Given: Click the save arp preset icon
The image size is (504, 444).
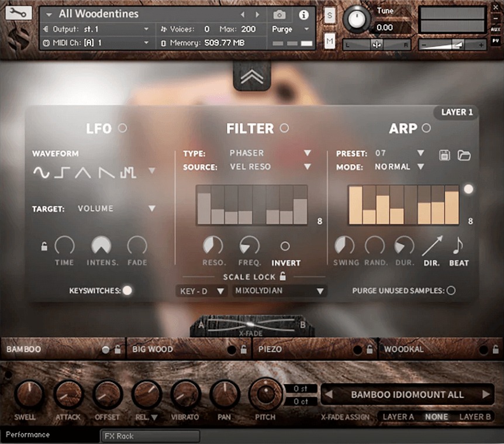Looking at the screenshot, I should (x=444, y=155).
